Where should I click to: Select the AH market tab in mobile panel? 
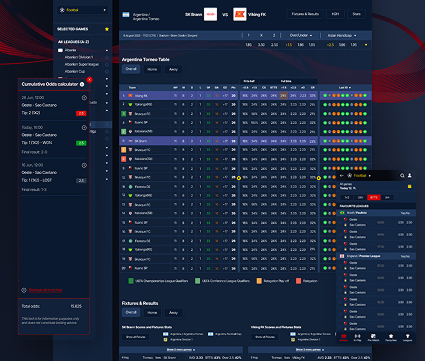[387, 198]
